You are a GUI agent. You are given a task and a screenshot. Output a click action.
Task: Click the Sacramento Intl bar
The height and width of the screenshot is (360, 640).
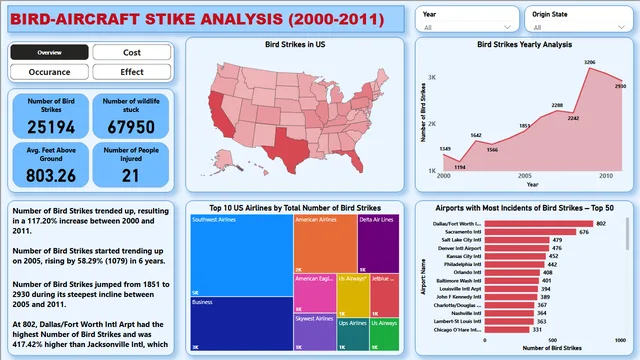tap(530, 232)
